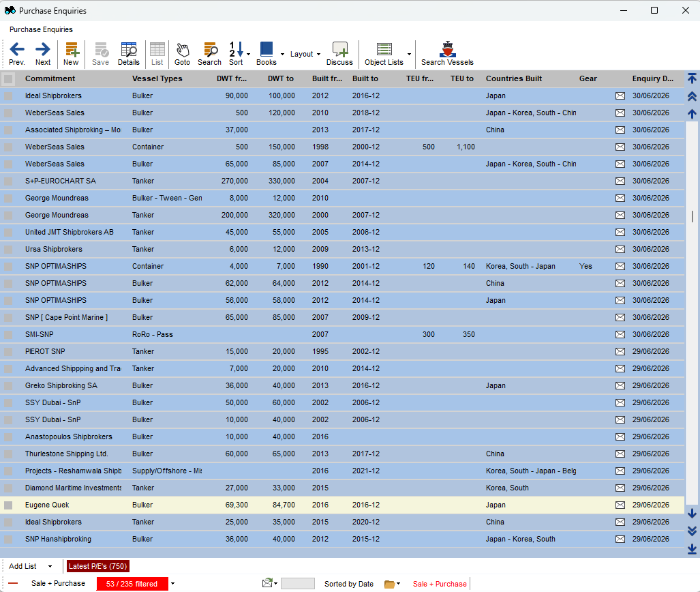Click Sorted by Date label
Image resolution: width=700 pixels, height=592 pixels.
349,584
